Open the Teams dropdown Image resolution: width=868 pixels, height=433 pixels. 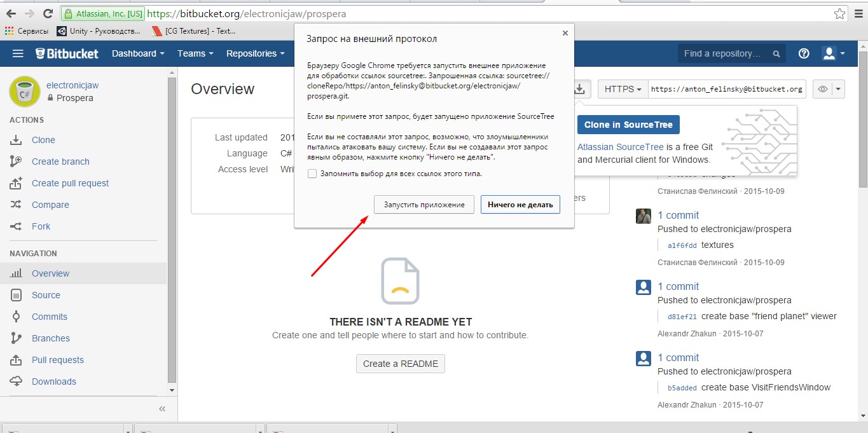click(195, 53)
